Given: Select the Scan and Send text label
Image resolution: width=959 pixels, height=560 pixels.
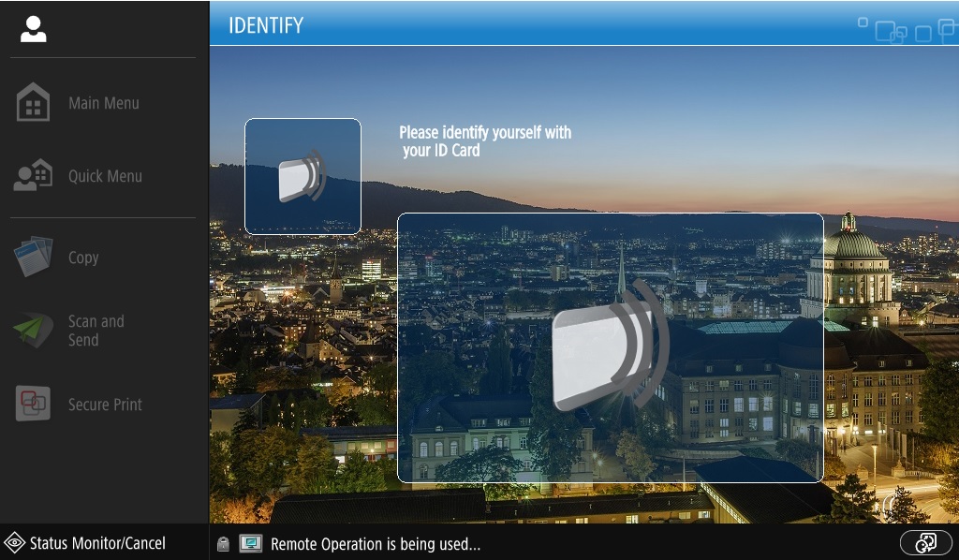Looking at the screenshot, I should 96,330.
